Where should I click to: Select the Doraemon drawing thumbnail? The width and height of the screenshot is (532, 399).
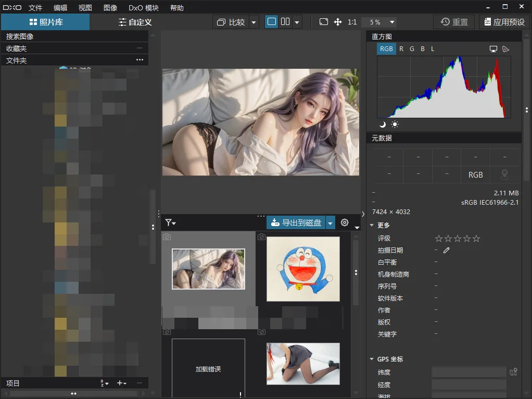click(303, 269)
